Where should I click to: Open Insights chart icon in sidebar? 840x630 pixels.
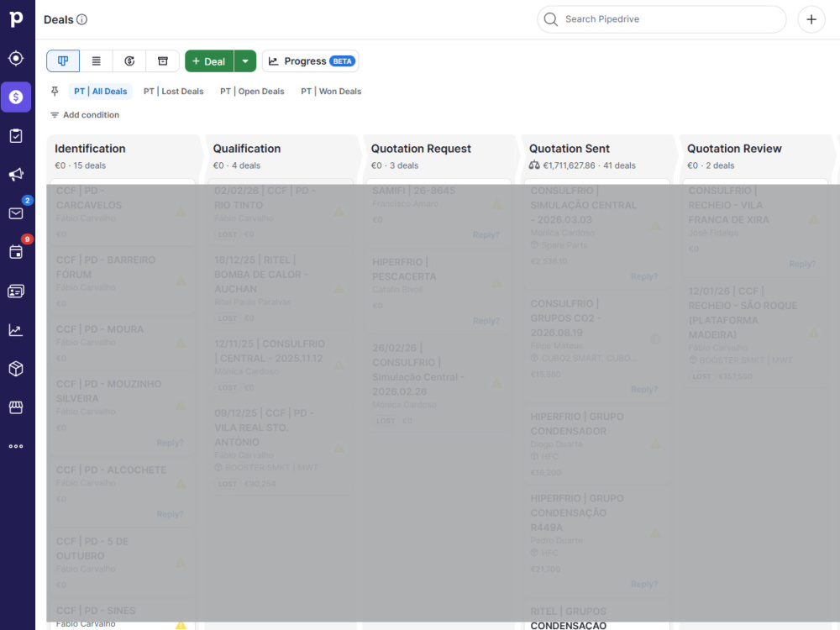pyautogui.click(x=16, y=330)
